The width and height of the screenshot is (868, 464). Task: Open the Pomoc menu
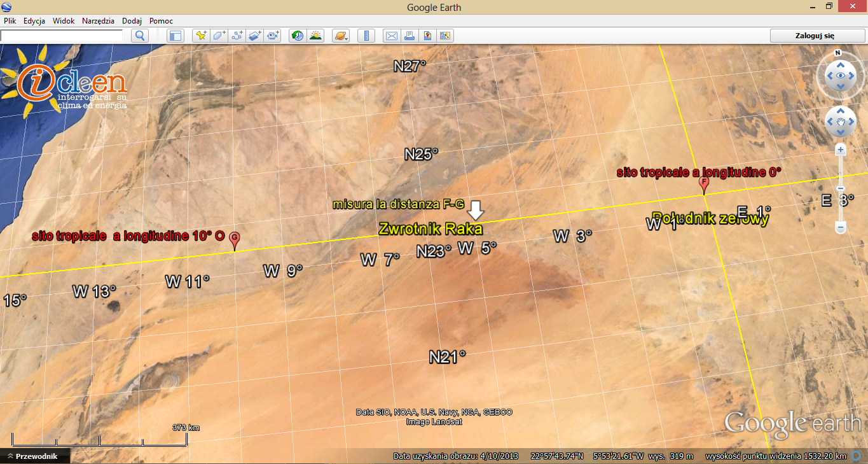click(x=161, y=21)
